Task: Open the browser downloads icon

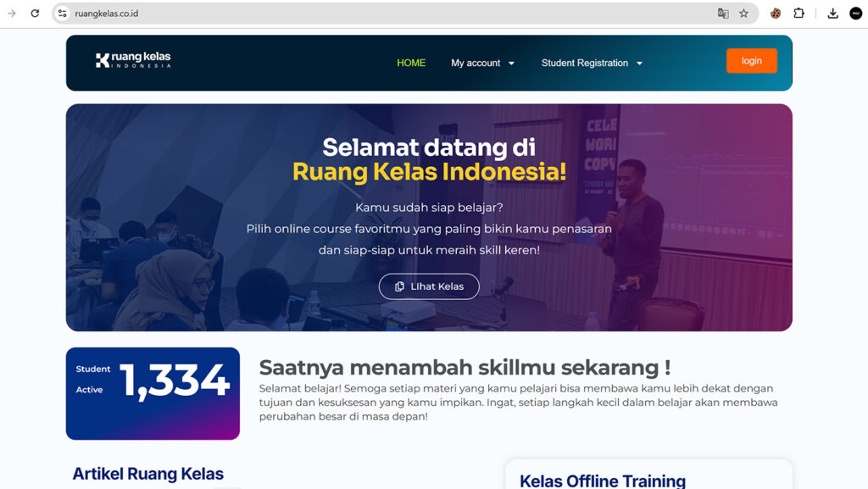Action: [x=832, y=14]
